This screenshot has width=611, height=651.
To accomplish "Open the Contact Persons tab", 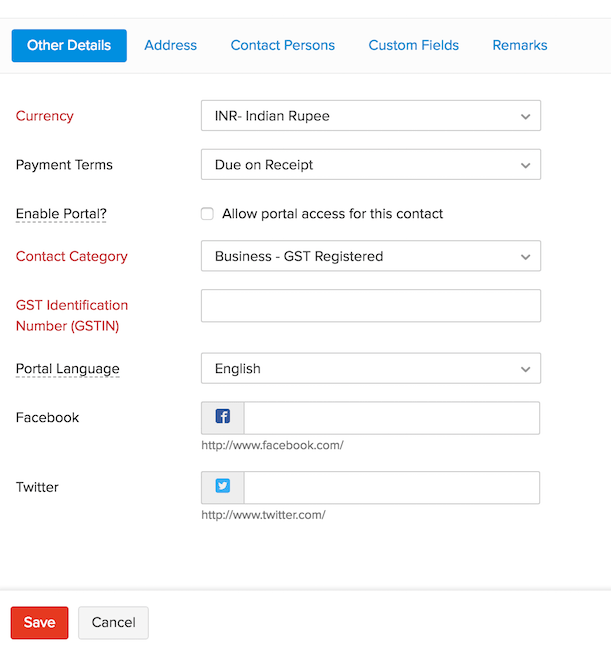I will (282, 45).
